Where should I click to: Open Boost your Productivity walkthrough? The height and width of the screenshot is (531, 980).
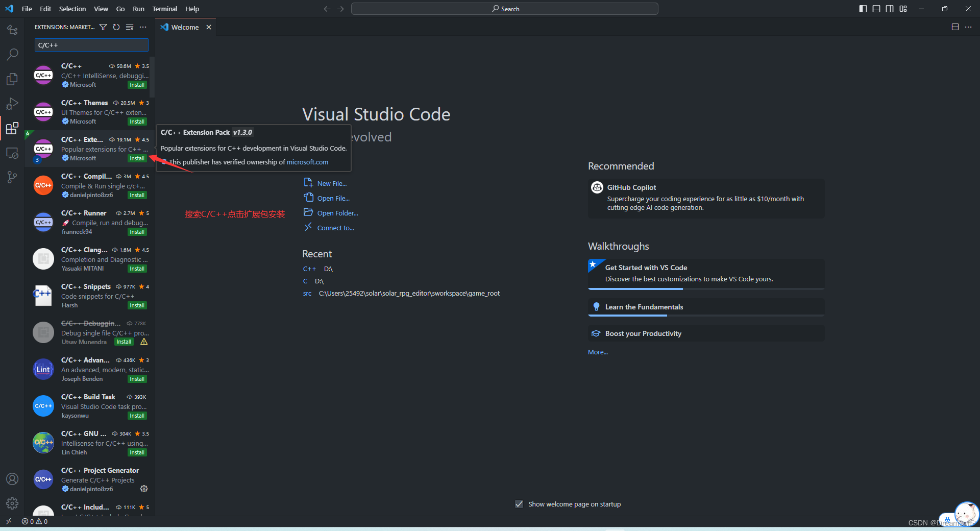(x=706, y=333)
